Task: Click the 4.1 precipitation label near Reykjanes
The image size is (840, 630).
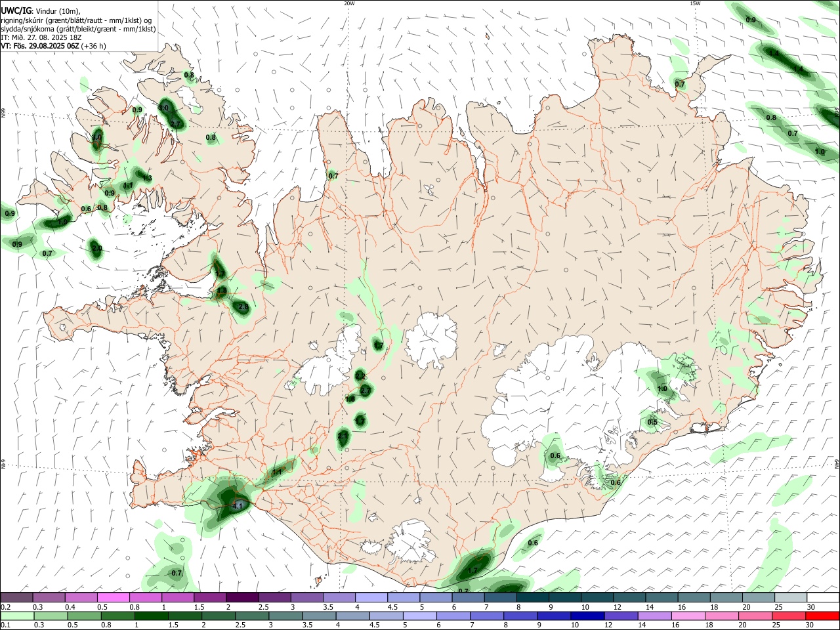Action: tap(238, 506)
